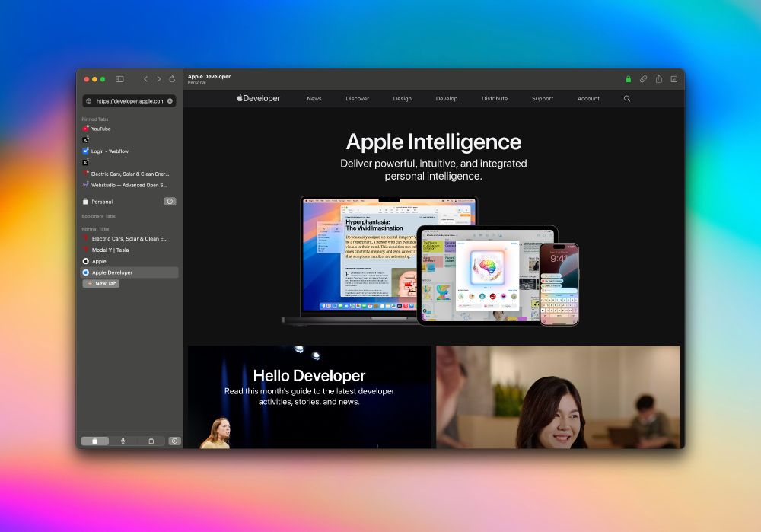The width and height of the screenshot is (761, 532).
Task: Click the 'Personal' subtitle under the page title
Action: 196,82
